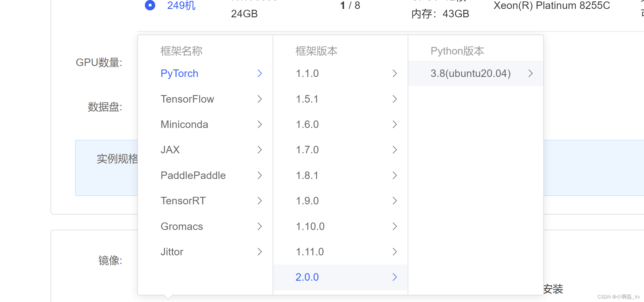Click the JAX framework entry
Image resolution: width=644 pixels, height=302 pixels.
[170, 150]
